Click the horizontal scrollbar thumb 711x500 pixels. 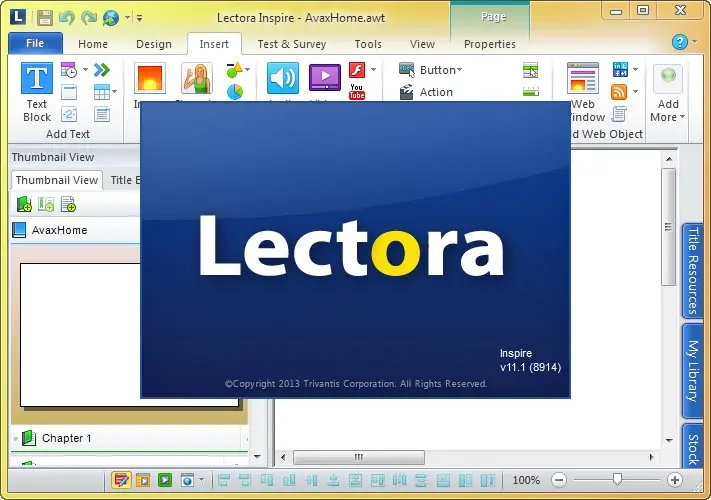[359, 457]
